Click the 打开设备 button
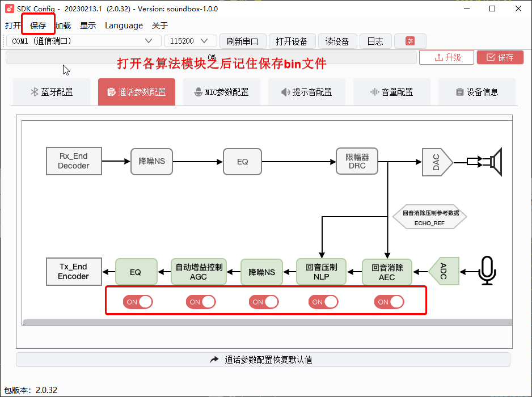 (292, 41)
